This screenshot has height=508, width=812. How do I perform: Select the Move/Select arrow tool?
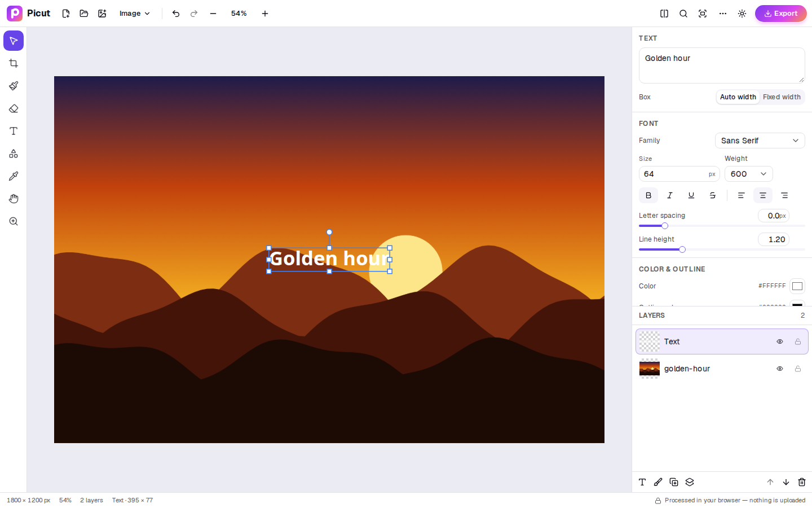(14, 41)
